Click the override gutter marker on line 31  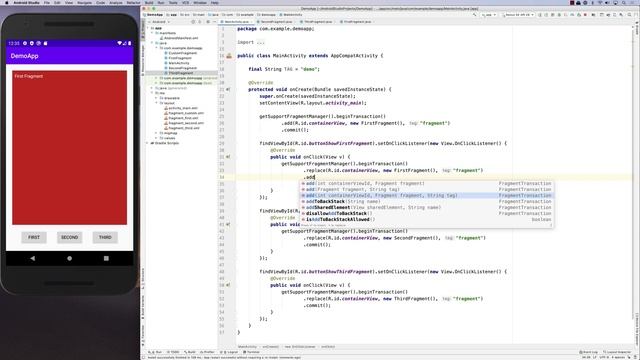pyautogui.click(x=228, y=157)
